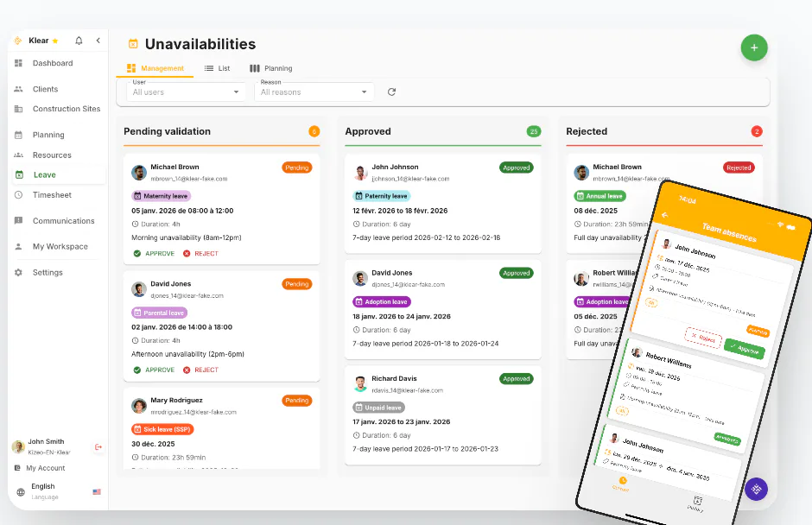Image resolution: width=812 pixels, height=525 pixels.
Task: Click the Communications chat icon
Action: click(19, 220)
